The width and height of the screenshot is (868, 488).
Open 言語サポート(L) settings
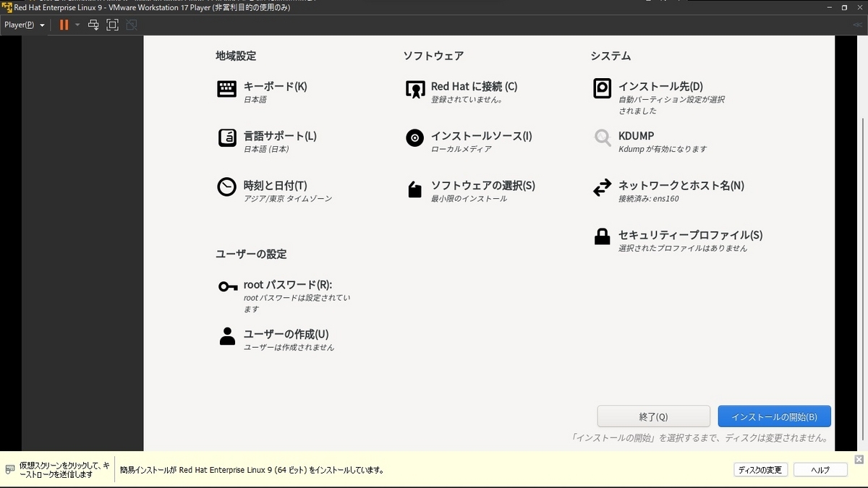pos(280,136)
